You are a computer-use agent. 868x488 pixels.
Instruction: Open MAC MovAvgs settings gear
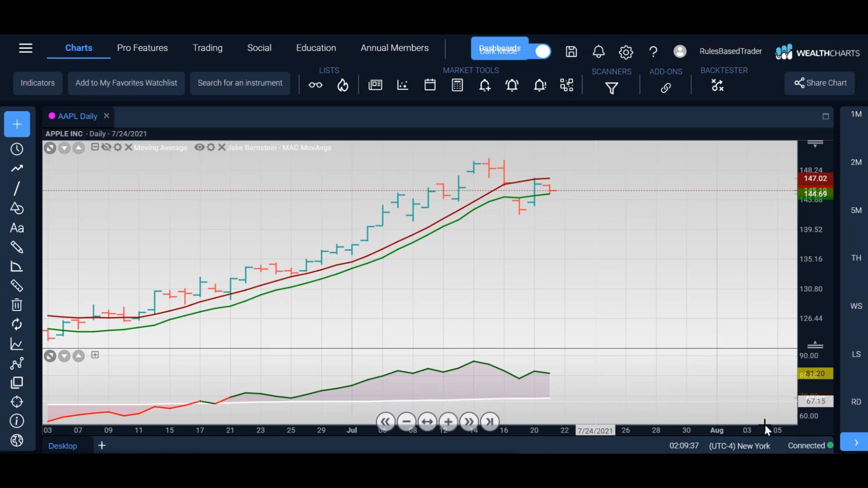pos(211,147)
